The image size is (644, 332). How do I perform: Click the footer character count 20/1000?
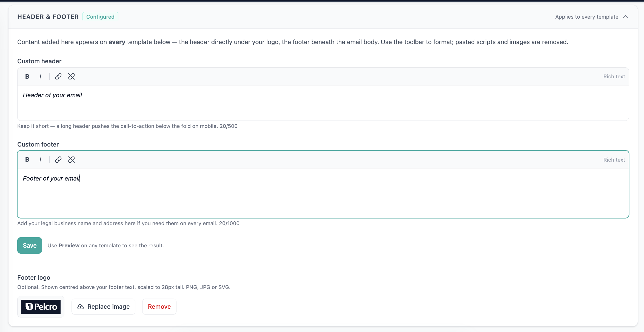(229, 223)
